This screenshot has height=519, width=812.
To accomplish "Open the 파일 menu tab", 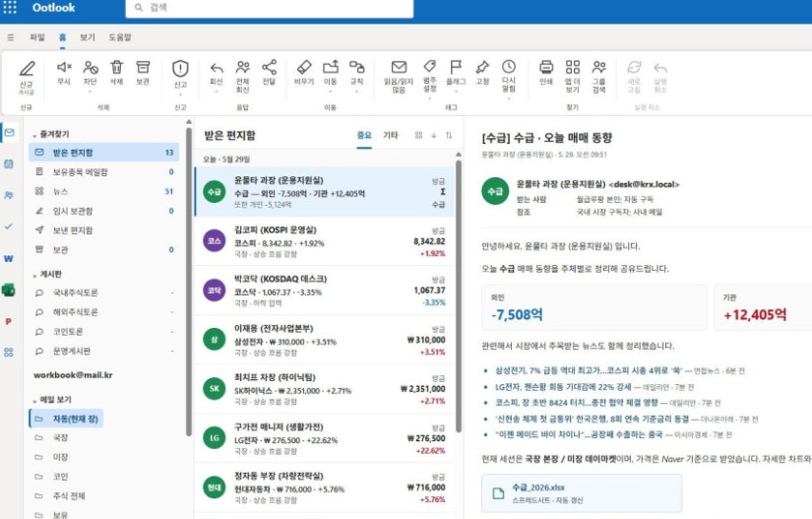I will pos(37,37).
